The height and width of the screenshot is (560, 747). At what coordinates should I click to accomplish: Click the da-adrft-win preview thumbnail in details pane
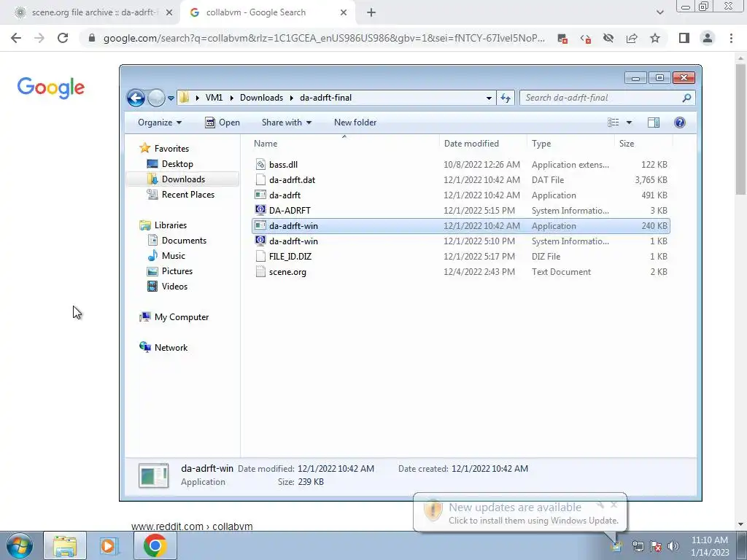pos(153,475)
